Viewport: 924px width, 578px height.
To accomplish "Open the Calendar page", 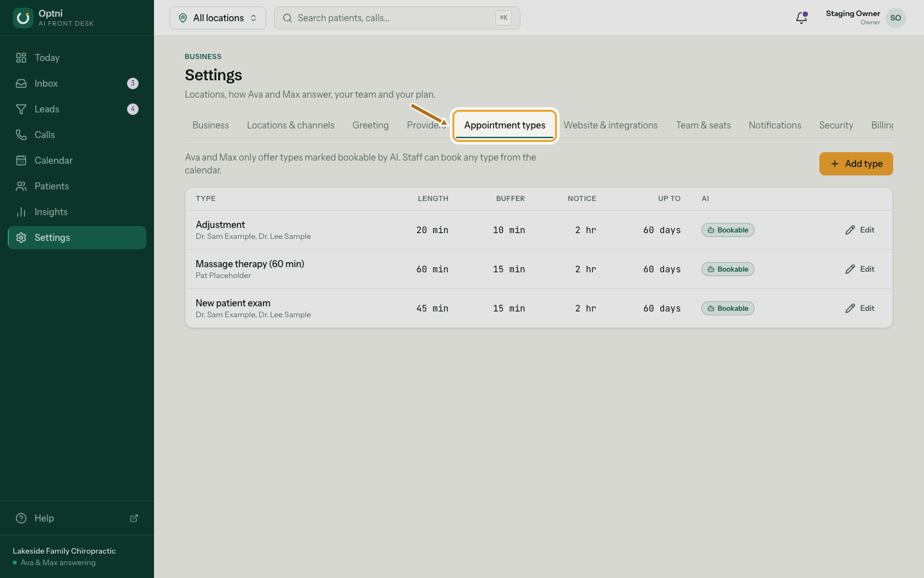I will 77,161.
